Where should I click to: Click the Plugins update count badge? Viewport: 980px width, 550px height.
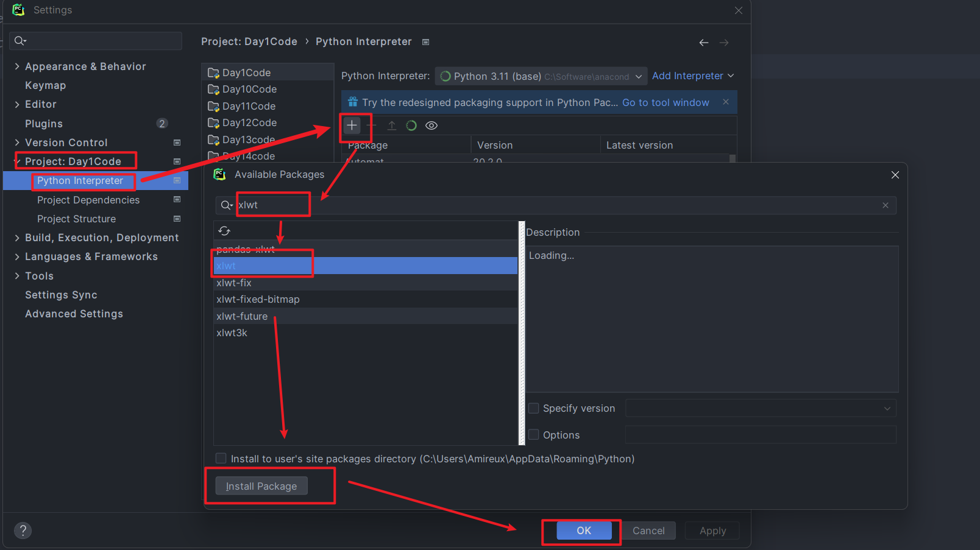click(x=162, y=124)
